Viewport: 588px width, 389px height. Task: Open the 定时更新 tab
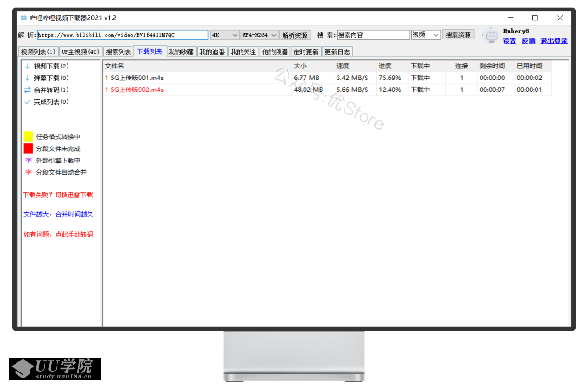(306, 52)
